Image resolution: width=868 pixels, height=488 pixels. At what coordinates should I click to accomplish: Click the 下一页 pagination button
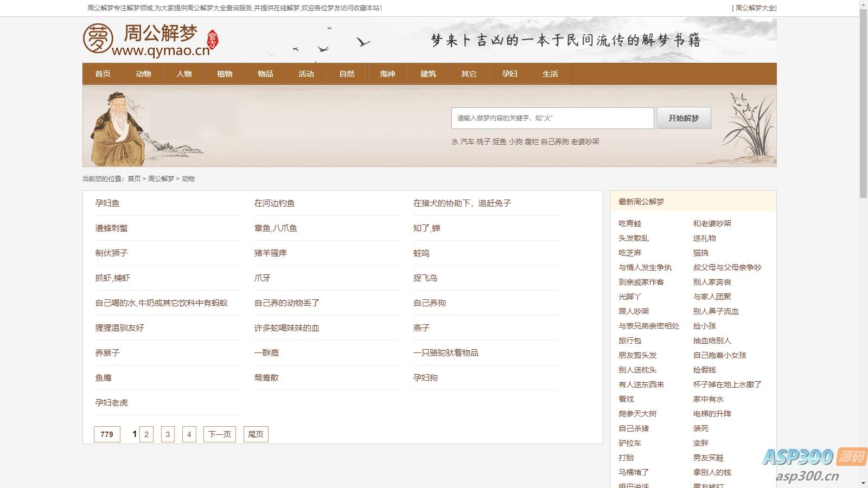click(x=220, y=434)
